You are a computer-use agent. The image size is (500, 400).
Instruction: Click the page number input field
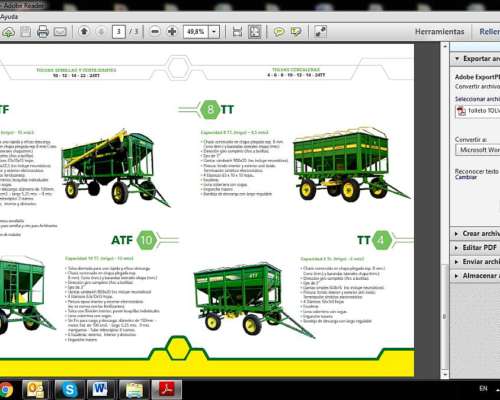pyautogui.click(x=119, y=32)
